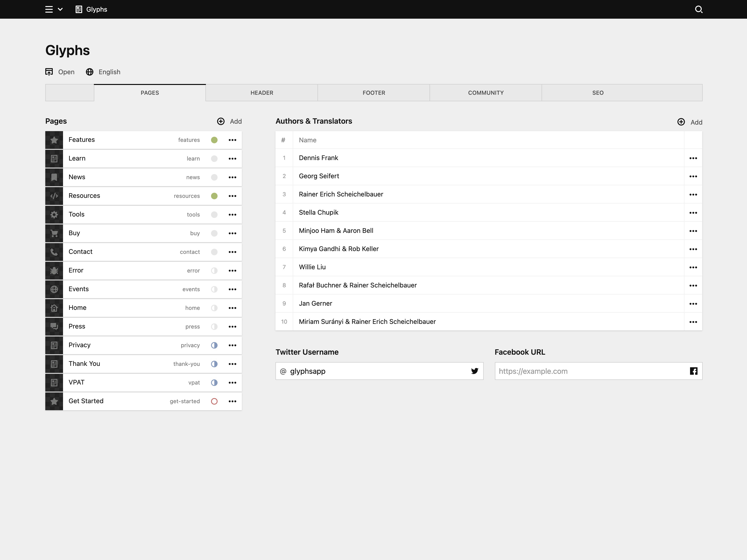747x560 pixels.
Task: Open the options menu for Willie Liu
Action: pos(693,267)
